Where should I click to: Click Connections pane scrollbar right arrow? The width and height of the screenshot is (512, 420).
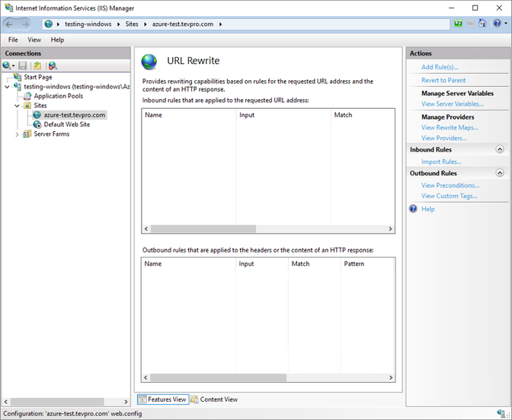tap(126, 402)
